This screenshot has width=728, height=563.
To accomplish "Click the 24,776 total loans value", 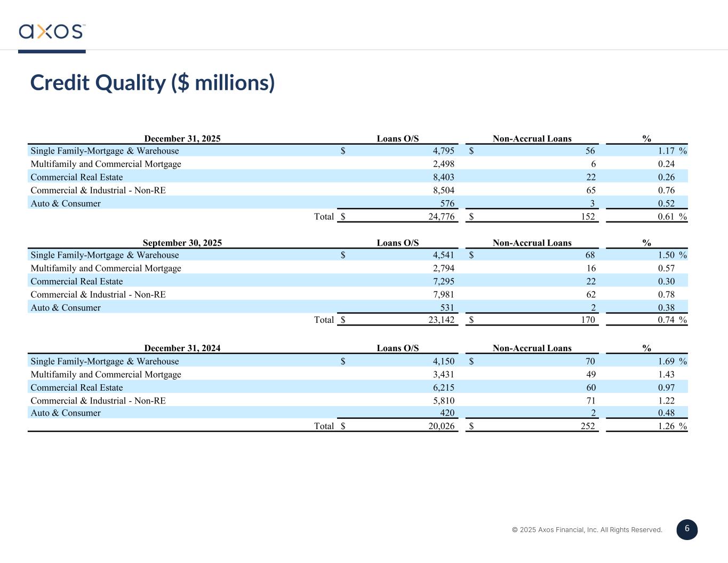I will tap(441, 217).
